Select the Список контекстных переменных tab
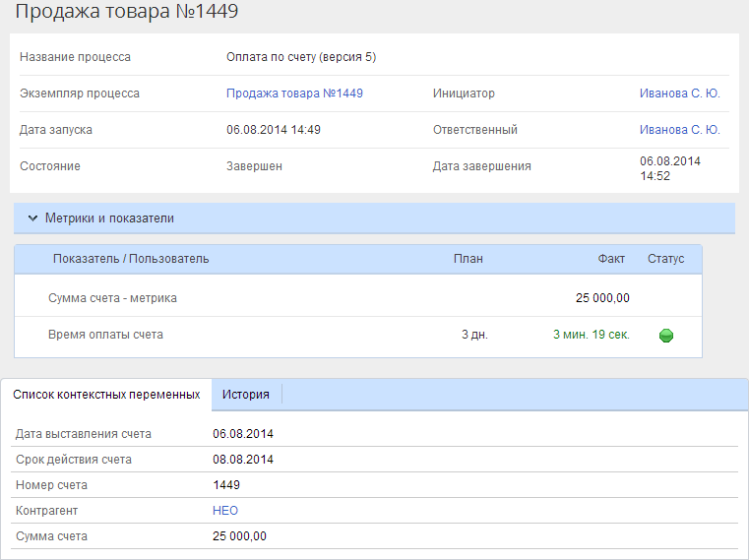Viewport: 749px width, 560px height. click(x=106, y=394)
